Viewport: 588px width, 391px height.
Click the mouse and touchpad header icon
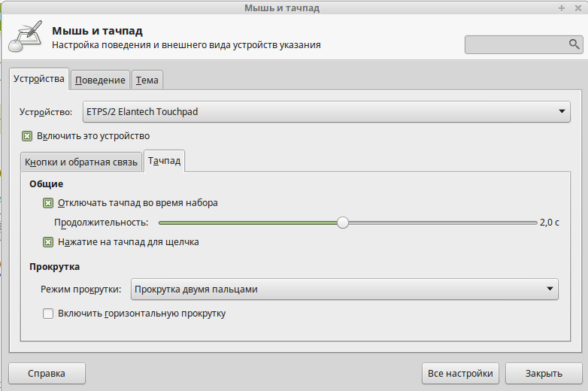(25, 38)
